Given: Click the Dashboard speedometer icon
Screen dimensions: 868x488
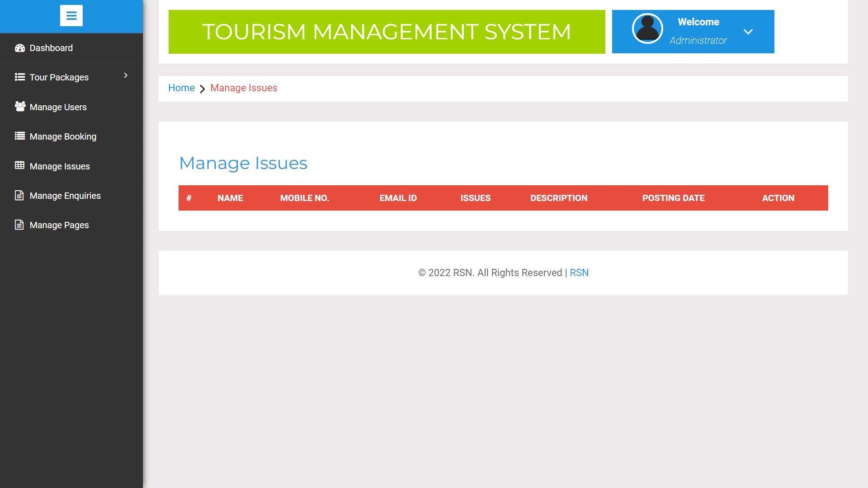Looking at the screenshot, I should [20, 47].
